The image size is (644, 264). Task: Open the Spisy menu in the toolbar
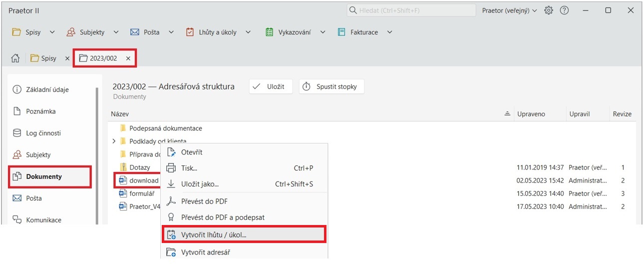pyautogui.click(x=27, y=32)
